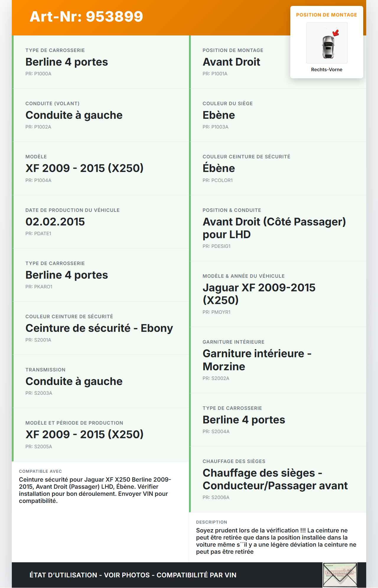The width and height of the screenshot is (378, 588).
Task: Click the Jaguar XF 2009-2015 (X250) entry
Action: 259,294
